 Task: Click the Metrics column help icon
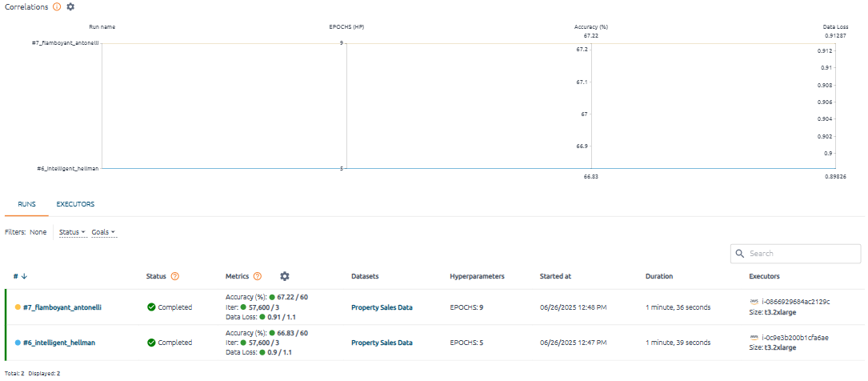258,276
